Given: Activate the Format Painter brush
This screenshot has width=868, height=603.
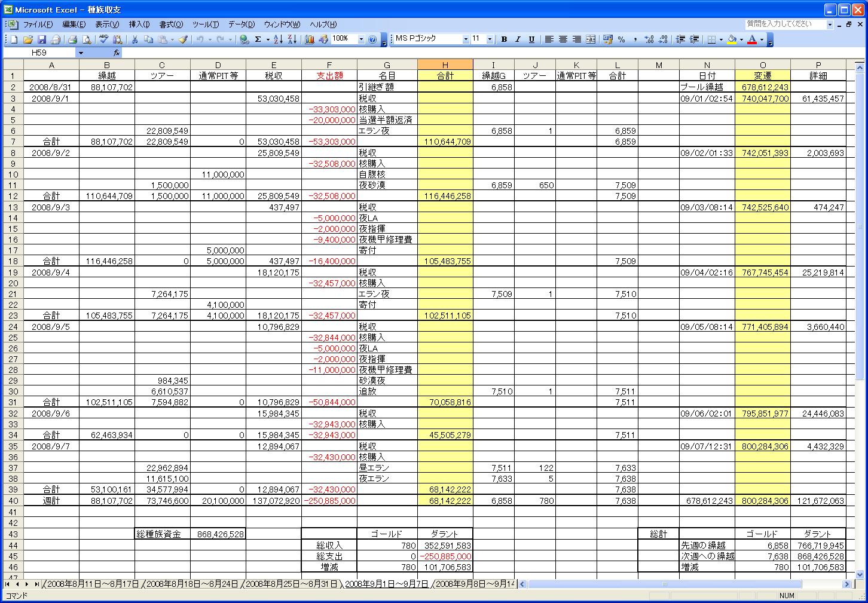Looking at the screenshot, I should point(183,39).
